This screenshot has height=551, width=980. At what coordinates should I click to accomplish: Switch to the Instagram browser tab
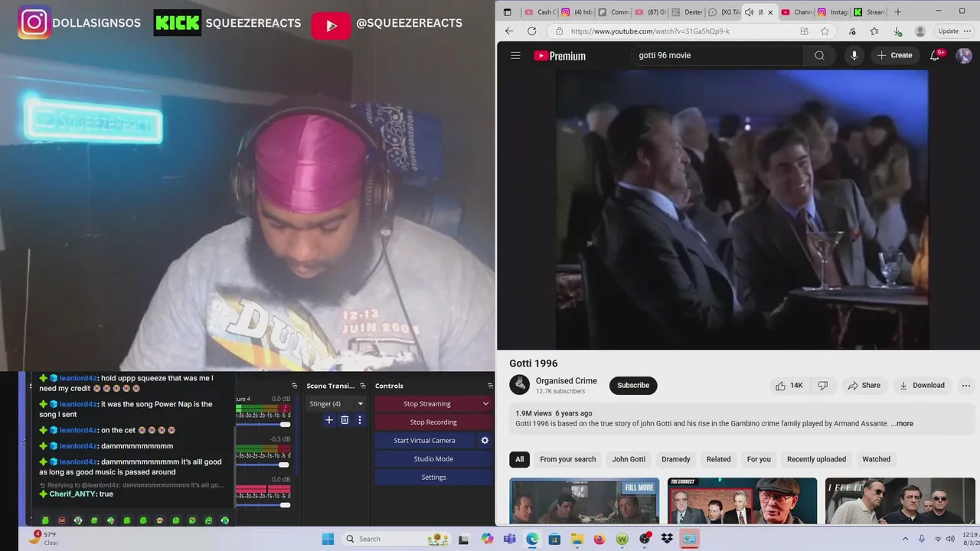pos(831,12)
